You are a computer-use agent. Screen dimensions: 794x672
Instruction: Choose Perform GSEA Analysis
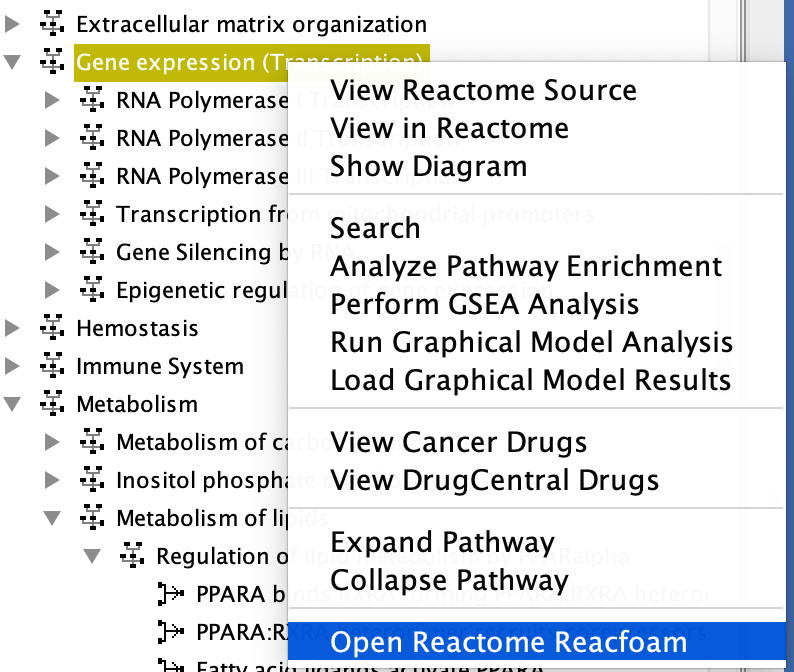537,304
